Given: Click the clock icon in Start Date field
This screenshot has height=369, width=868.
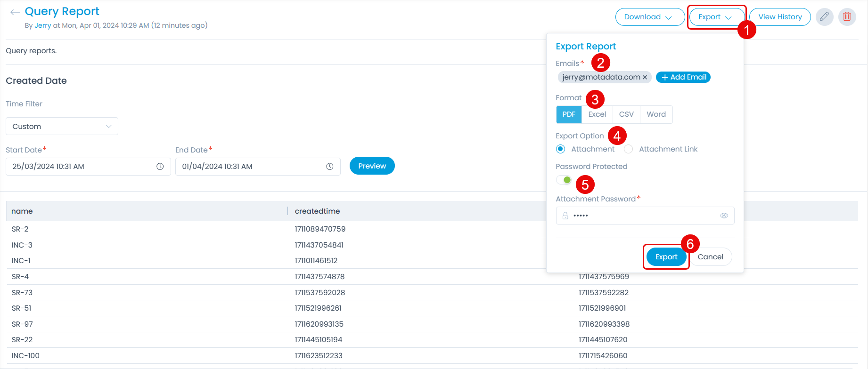Looking at the screenshot, I should click(x=160, y=167).
